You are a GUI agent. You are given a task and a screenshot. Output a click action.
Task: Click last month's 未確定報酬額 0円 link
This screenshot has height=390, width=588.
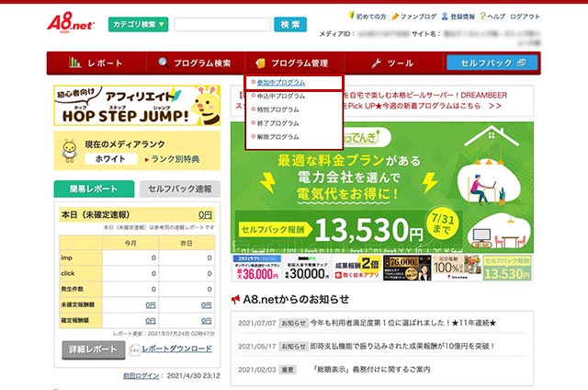coord(206,305)
